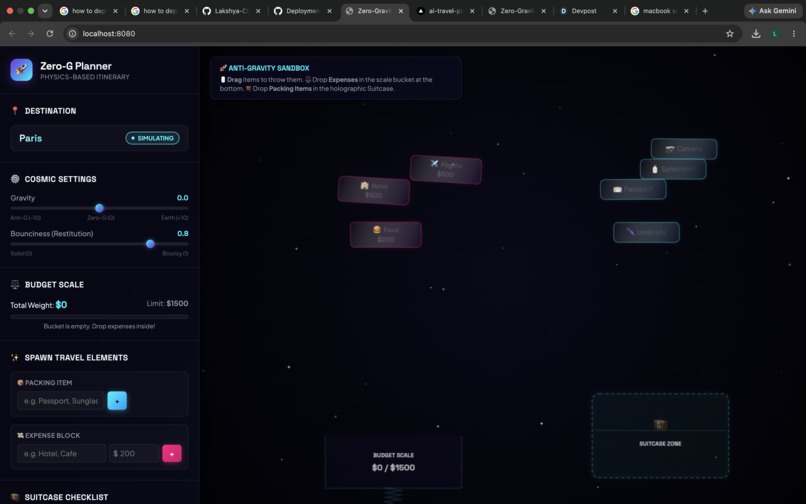Image resolution: width=806 pixels, height=504 pixels.
Task: Click the browser forward arrow
Action: pos(31,33)
